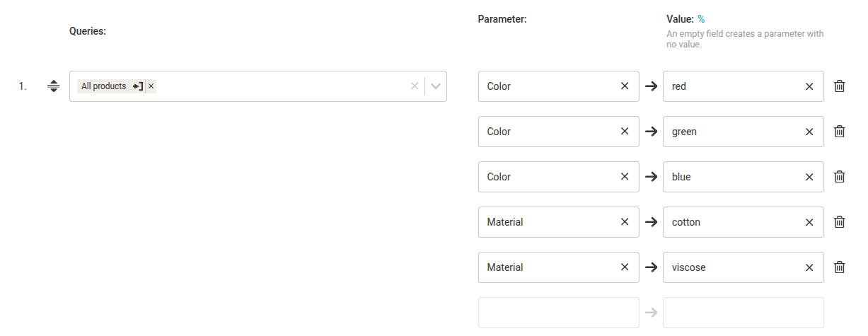Image resolution: width=868 pixels, height=336 pixels.
Task: Clear the red value field
Action: (x=809, y=86)
